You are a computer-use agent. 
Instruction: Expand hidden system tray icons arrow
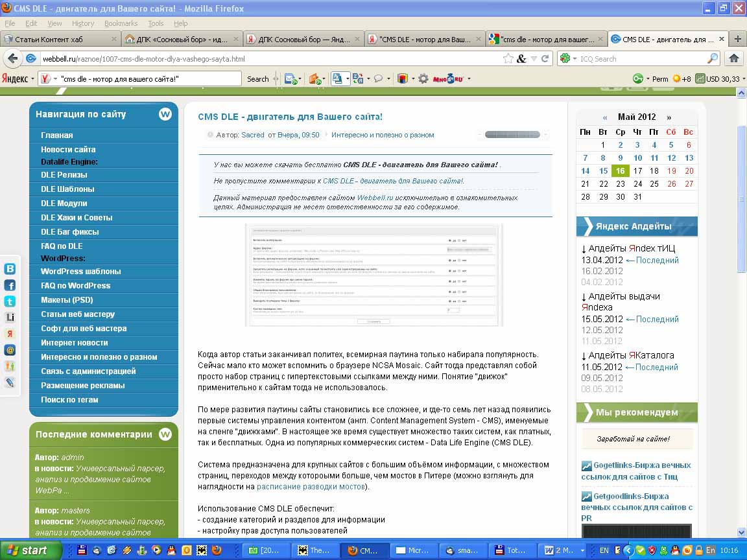(x=628, y=550)
